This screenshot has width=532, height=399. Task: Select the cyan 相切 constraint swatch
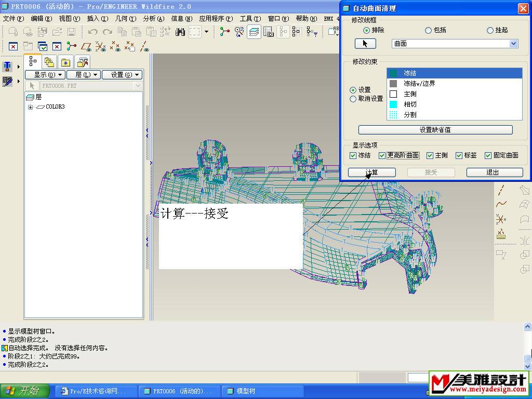[393, 104]
